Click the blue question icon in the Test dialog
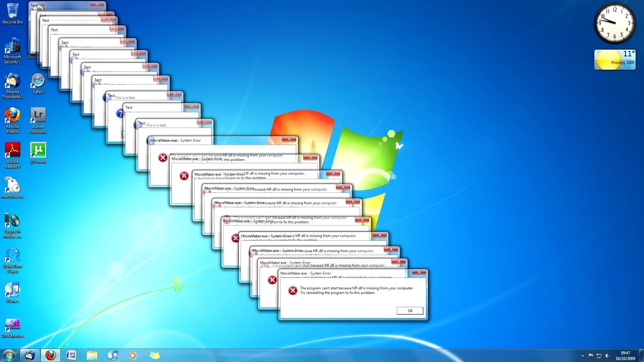This screenshot has width=644, height=362. (x=120, y=113)
